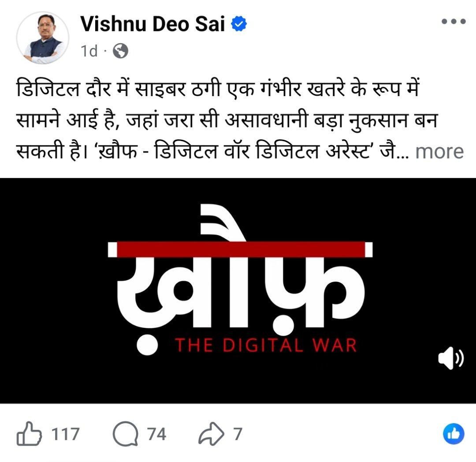Click the red bar in the ख़ौफ़ logo
The image size is (476, 462).
point(241,249)
